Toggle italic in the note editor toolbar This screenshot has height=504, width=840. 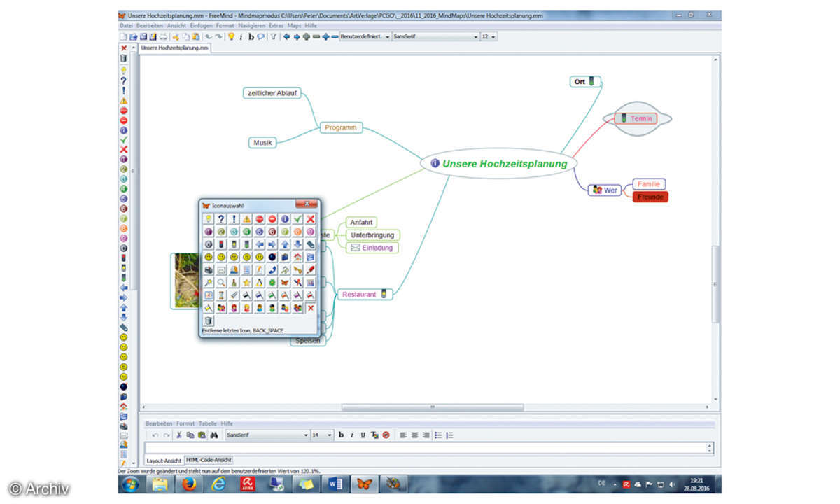point(351,435)
